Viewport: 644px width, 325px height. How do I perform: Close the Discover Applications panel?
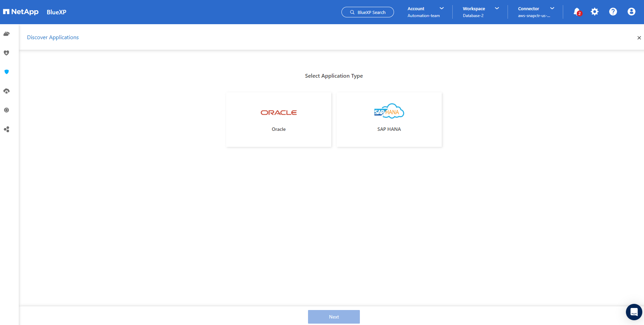coord(639,38)
